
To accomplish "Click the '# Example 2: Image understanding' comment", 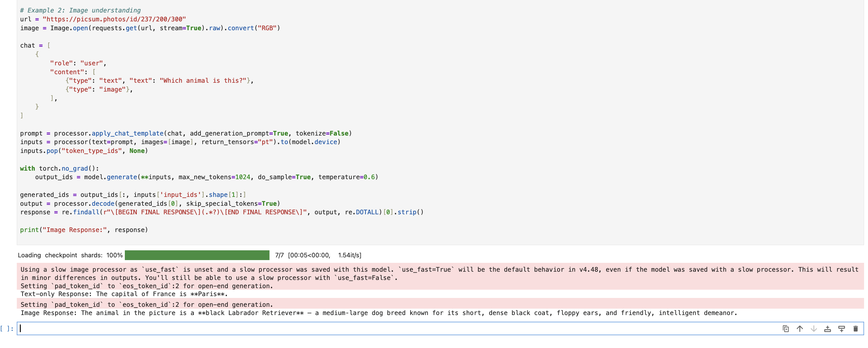I will click(80, 10).
